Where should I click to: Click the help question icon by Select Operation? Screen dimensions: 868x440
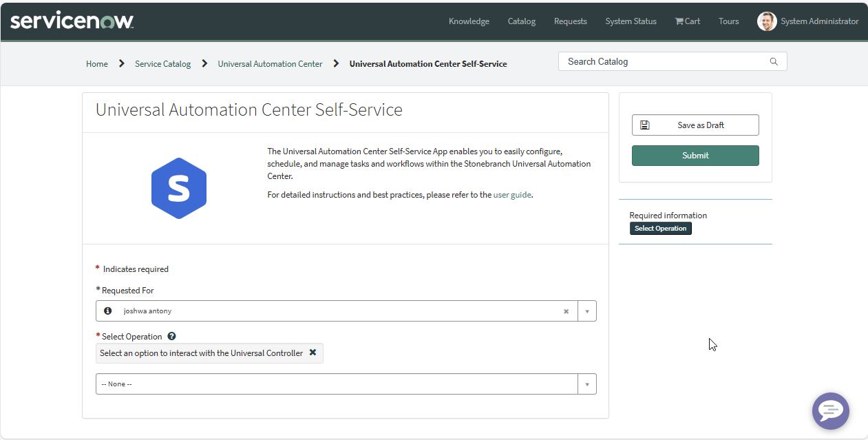(x=171, y=337)
